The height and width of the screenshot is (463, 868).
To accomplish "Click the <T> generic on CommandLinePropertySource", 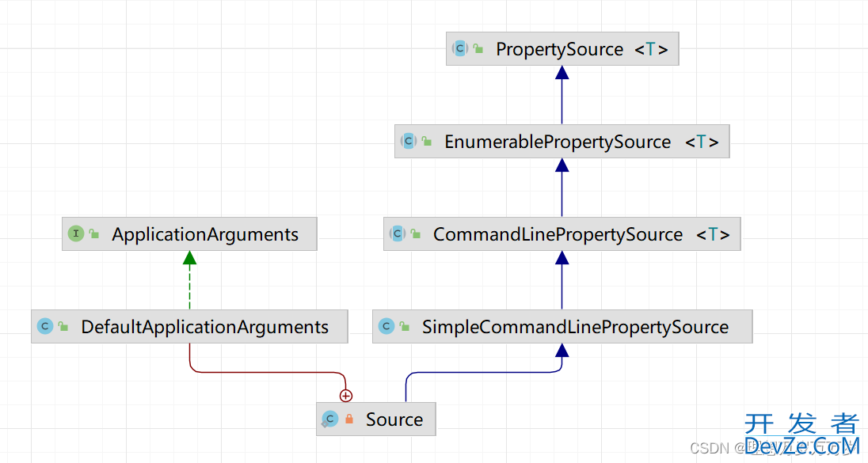I will click(713, 234).
